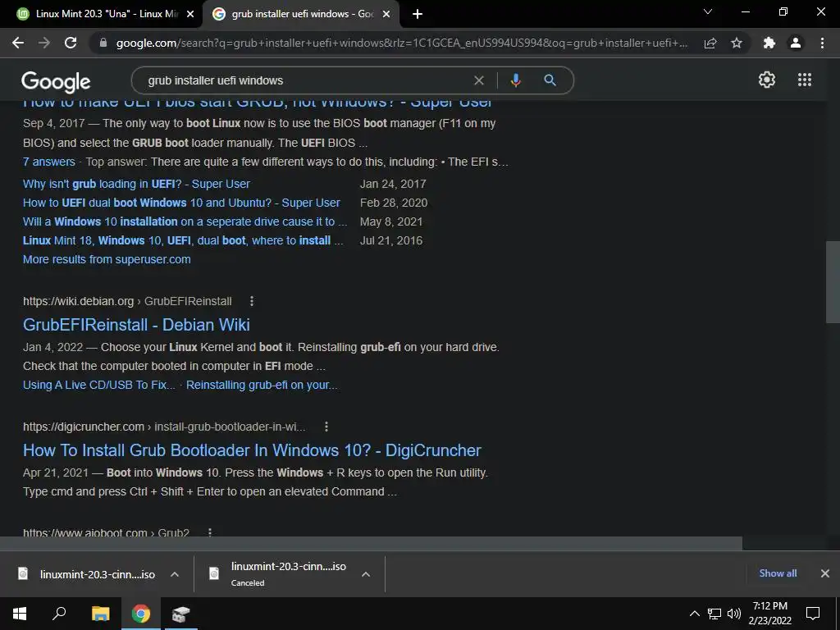Bookmark this page with the star
Screen dimensions: 840x630
737,43
